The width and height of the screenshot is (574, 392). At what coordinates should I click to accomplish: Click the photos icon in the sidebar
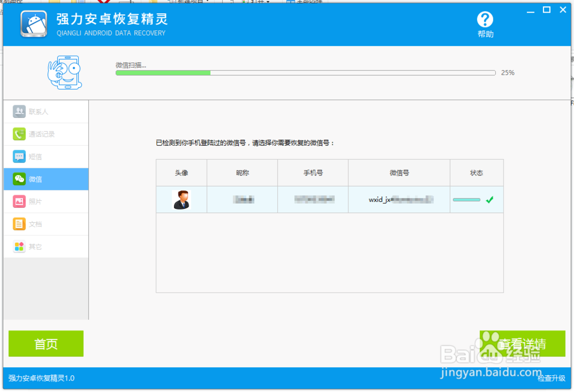(19, 201)
